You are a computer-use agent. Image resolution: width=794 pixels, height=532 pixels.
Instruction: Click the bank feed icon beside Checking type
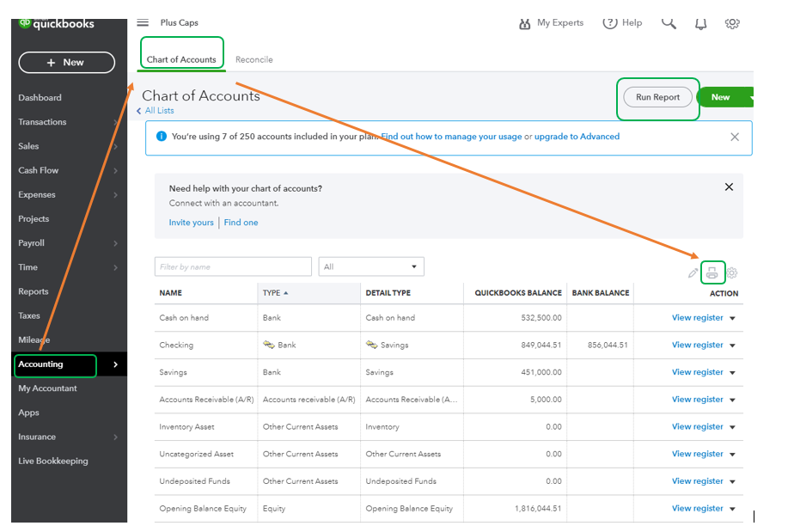(268, 345)
